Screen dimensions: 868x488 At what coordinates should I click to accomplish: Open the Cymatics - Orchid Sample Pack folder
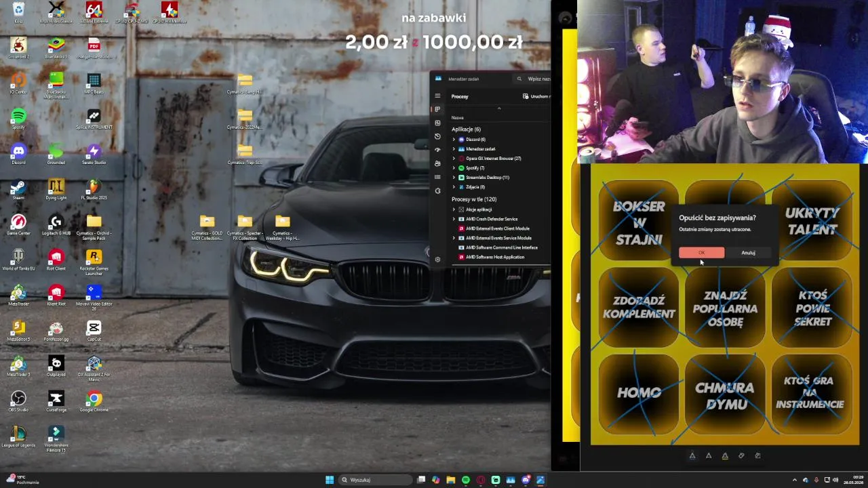(x=94, y=226)
